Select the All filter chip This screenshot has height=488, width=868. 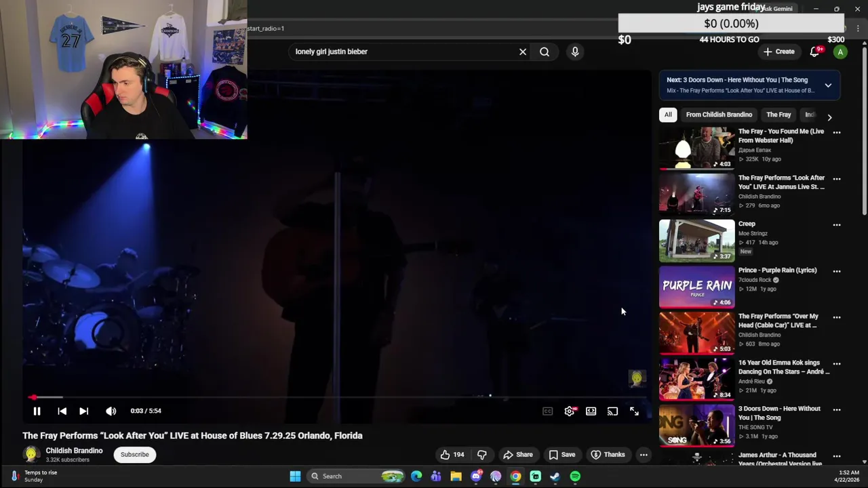coord(668,115)
